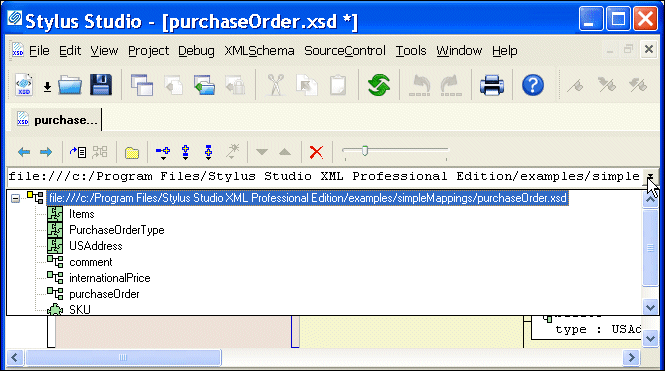665x371 pixels.
Task: Click the blue back arrow icon
Action: [x=24, y=152]
